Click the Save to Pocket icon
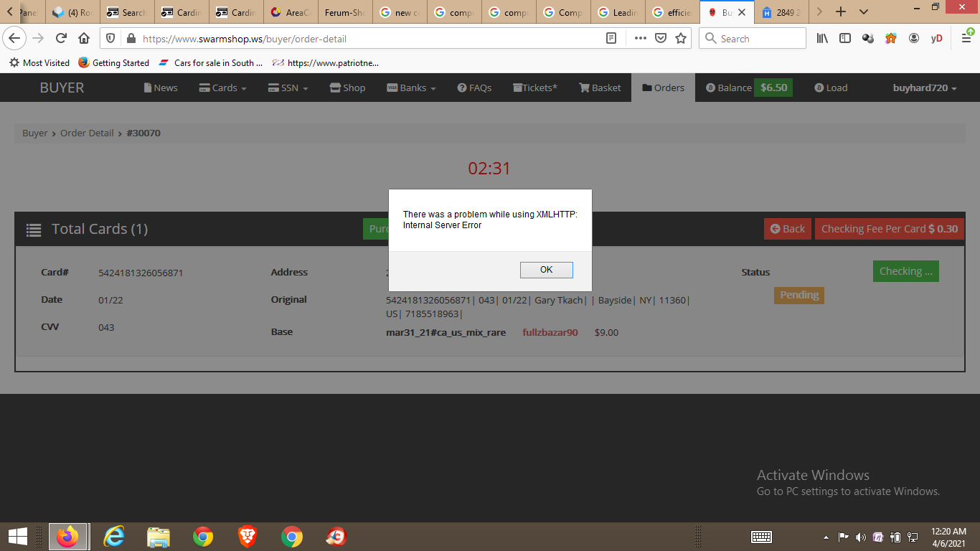Viewport: 980px width, 551px height. (661, 39)
